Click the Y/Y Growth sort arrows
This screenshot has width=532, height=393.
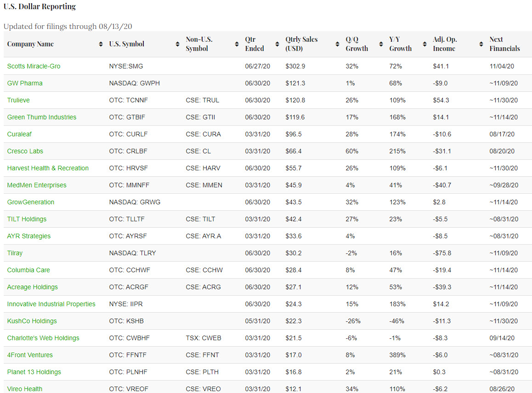(x=424, y=44)
